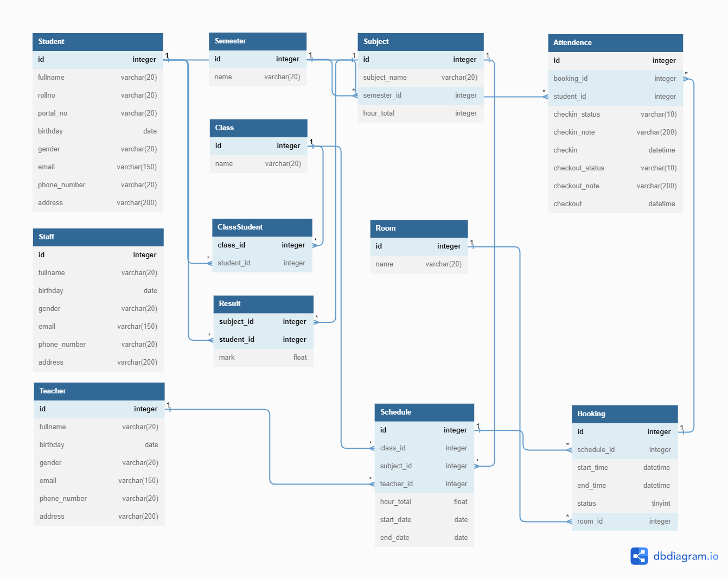
Task: Select the Student table header
Action: pos(98,42)
